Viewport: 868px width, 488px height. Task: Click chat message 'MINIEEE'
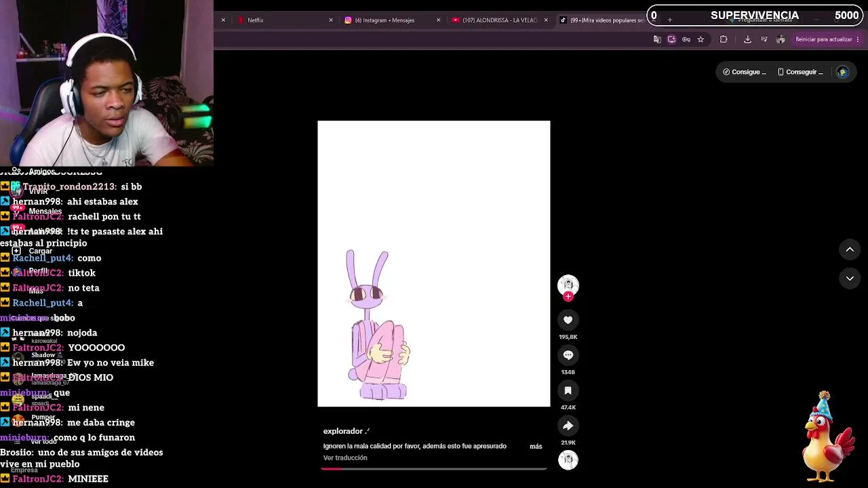(88, 479)
